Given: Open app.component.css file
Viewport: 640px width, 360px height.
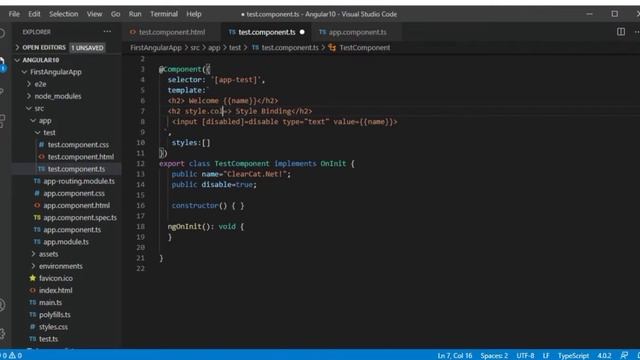Looking at the screenshot, I should 74,193.
